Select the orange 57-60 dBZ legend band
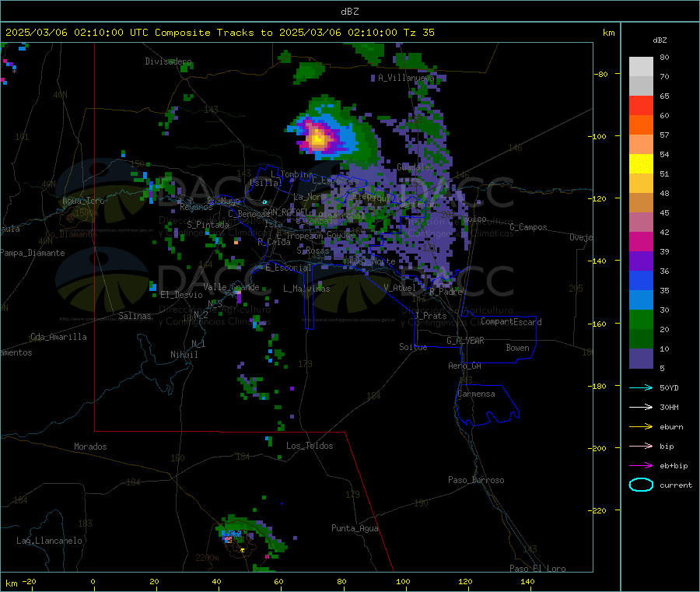The image size is (700, 592). pyautogui.click(x=641, y=125)
